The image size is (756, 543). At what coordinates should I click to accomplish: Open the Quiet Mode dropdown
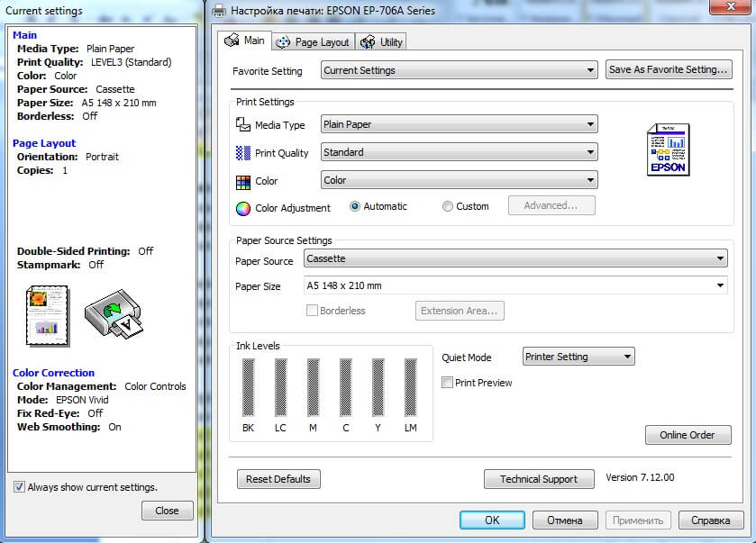[578, 357]
